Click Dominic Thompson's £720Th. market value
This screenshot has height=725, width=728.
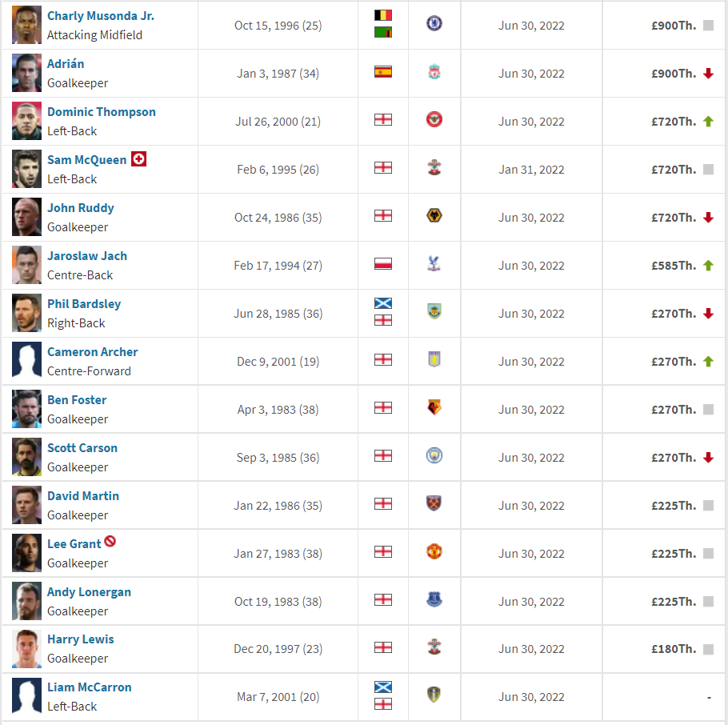coord(674,122)
